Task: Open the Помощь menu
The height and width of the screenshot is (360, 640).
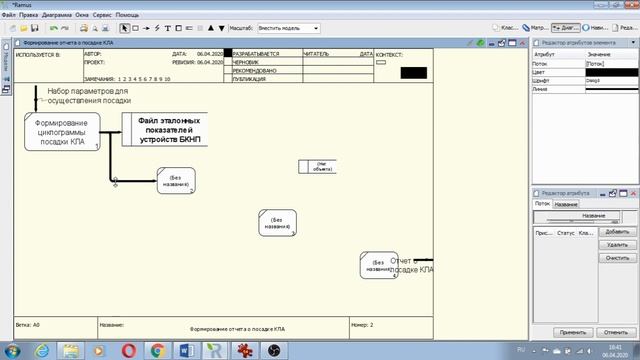Action: pos(127,15)
